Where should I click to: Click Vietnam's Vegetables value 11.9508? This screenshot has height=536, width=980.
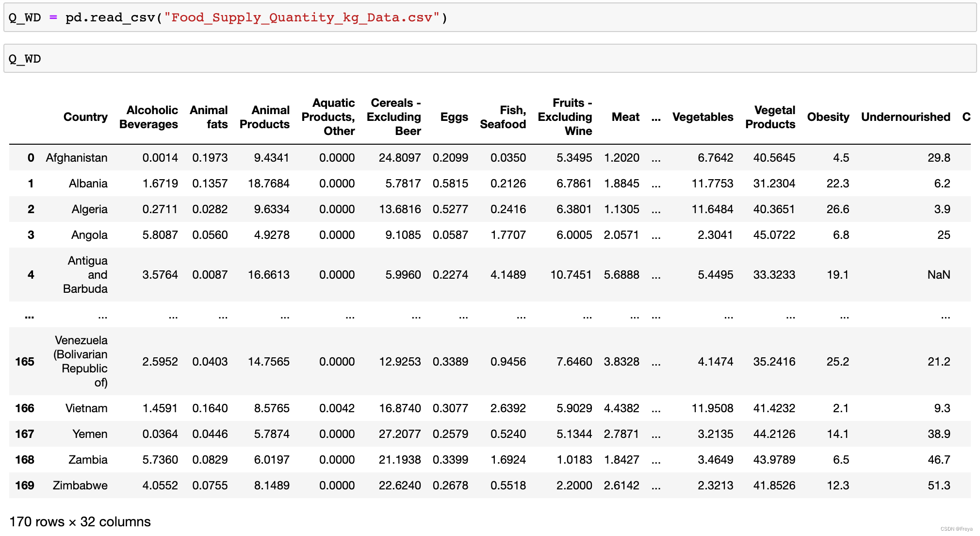point(713,408)
